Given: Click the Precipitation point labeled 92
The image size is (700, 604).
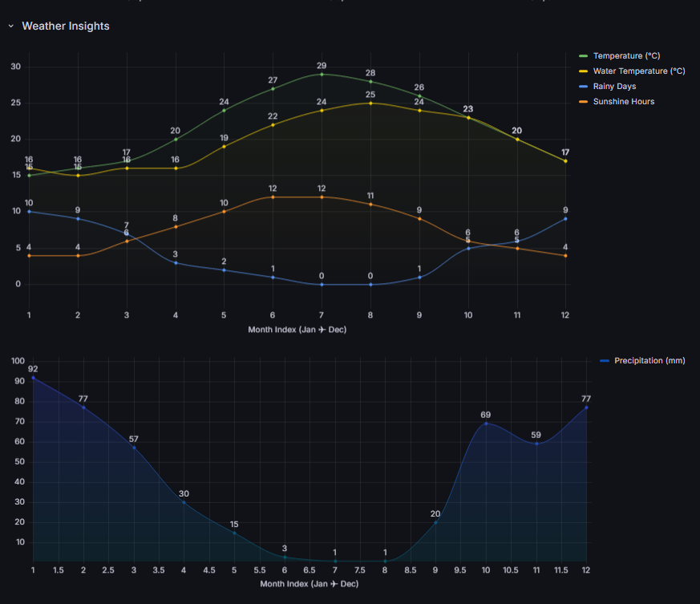Looking at the screenshot, I should [33, 377].
